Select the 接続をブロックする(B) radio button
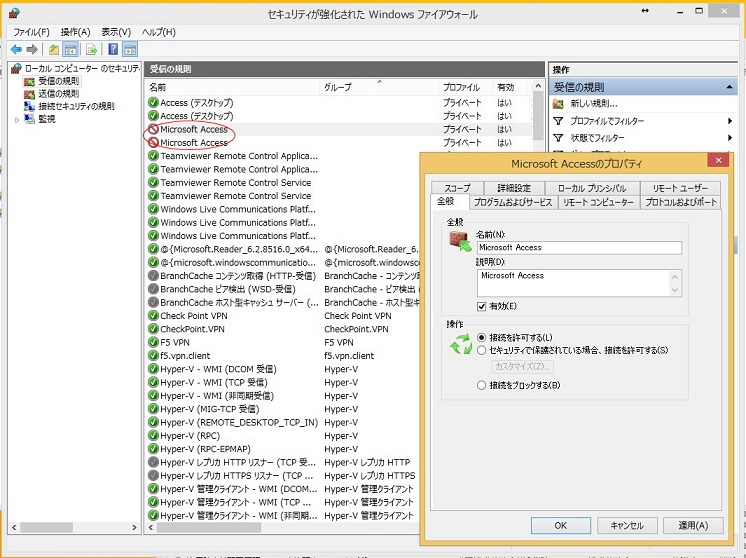746x558 pixels. point(481,385)
